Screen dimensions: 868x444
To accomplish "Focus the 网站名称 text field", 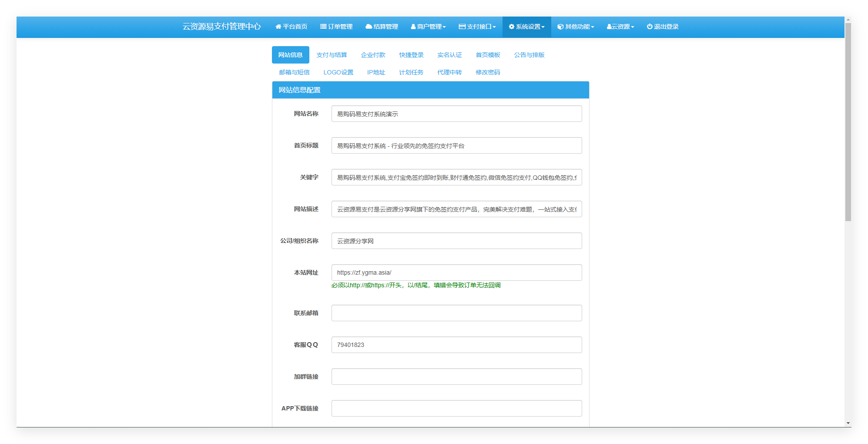I will point(456,114).
